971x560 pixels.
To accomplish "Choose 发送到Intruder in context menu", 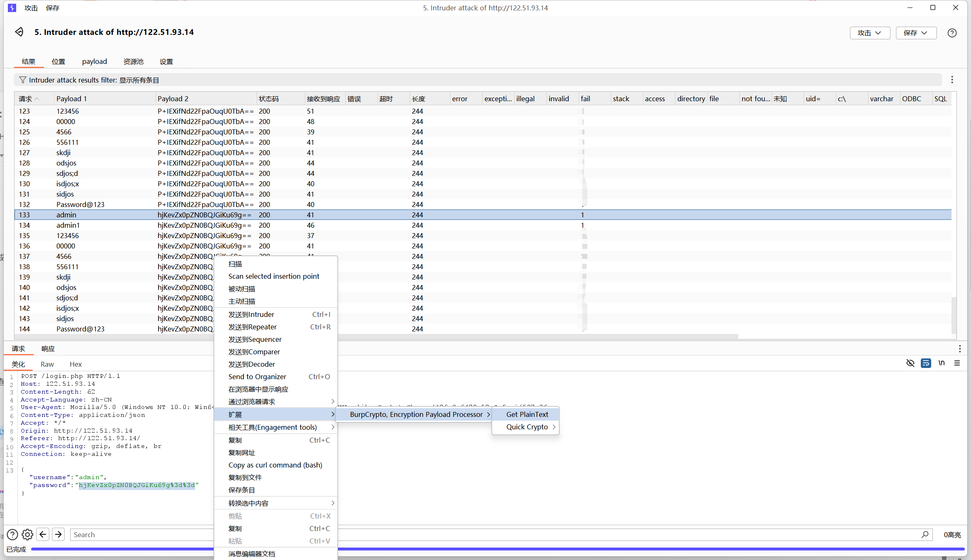I will click(276, 314).
